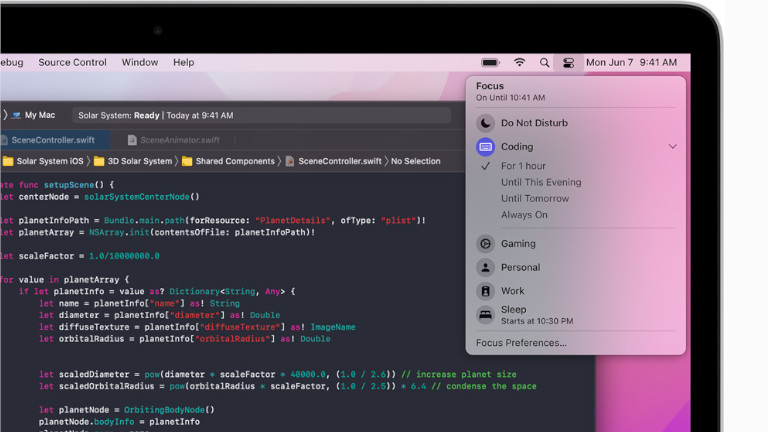This screenshot has height=432, width=768.
Task: Click the Shared Components folder icon
Action: [x=187, y=161]
